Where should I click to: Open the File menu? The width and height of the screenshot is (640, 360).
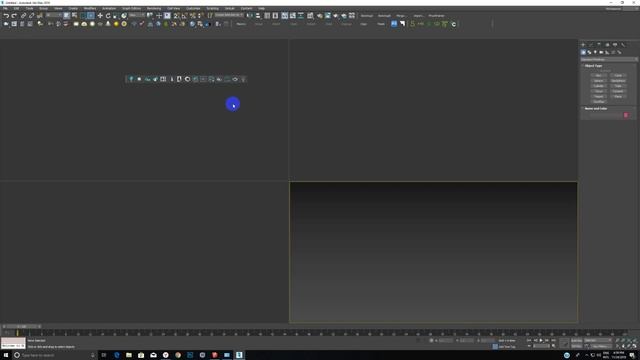[5, 8]
